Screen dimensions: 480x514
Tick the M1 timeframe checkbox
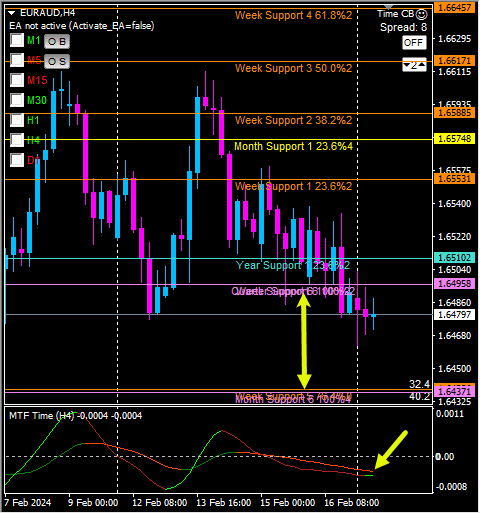pyautogui.click(x=17, y=40)
